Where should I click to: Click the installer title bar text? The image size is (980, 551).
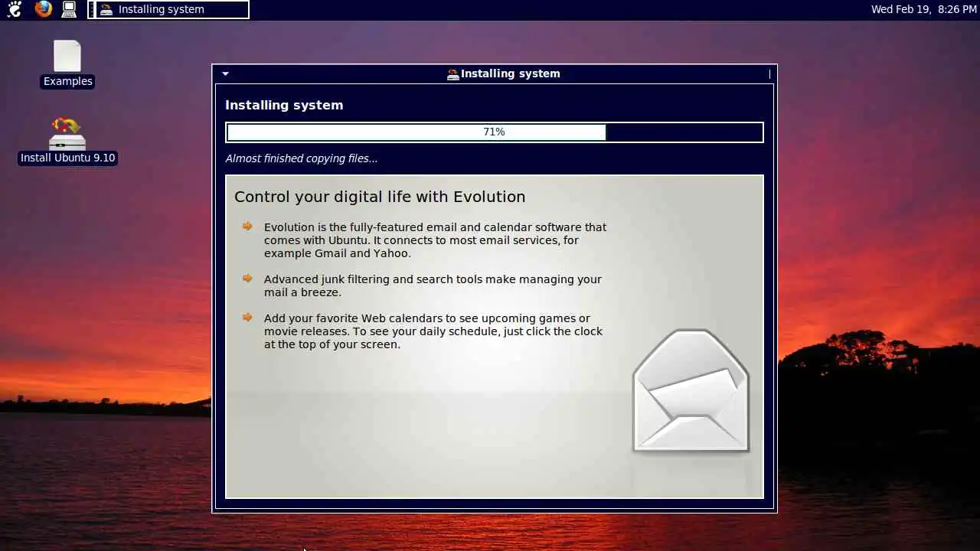[x=511, y=73]
